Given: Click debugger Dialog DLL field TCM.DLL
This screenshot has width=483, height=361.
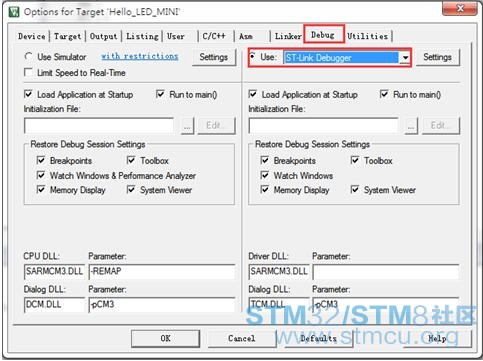Looking at the screenshot, I should pos(279,305).
